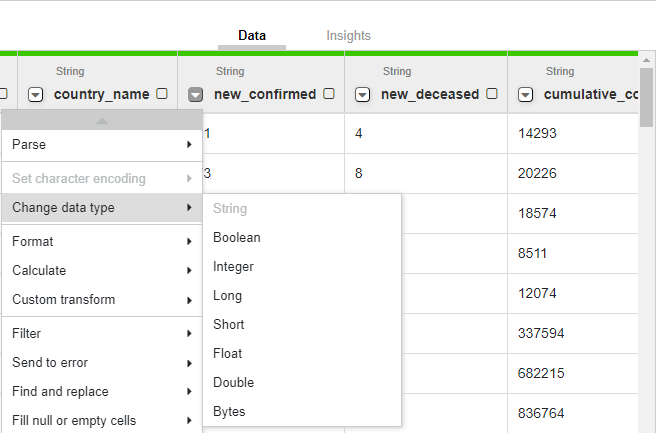Screen dimensions: 656x433
Task: Switch to the Insights tab
Action: pos(348,36)
